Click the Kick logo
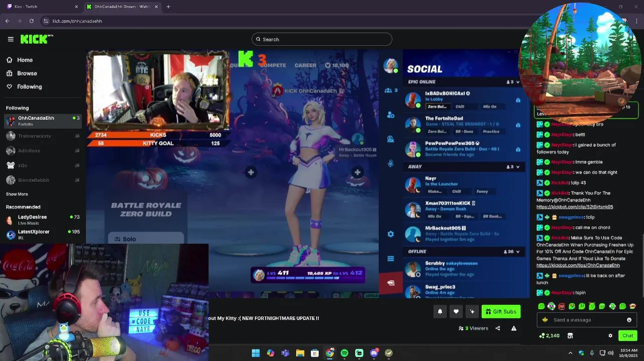The height and width of the screenshot is (361, 644). (x=36, y=39)
